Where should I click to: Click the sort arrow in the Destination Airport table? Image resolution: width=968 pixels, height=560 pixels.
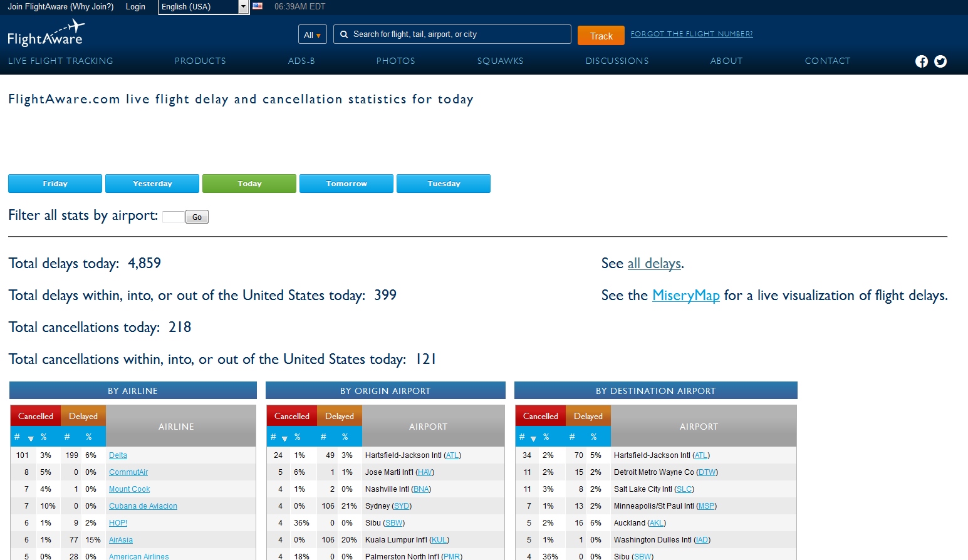[x=533, y=438]
